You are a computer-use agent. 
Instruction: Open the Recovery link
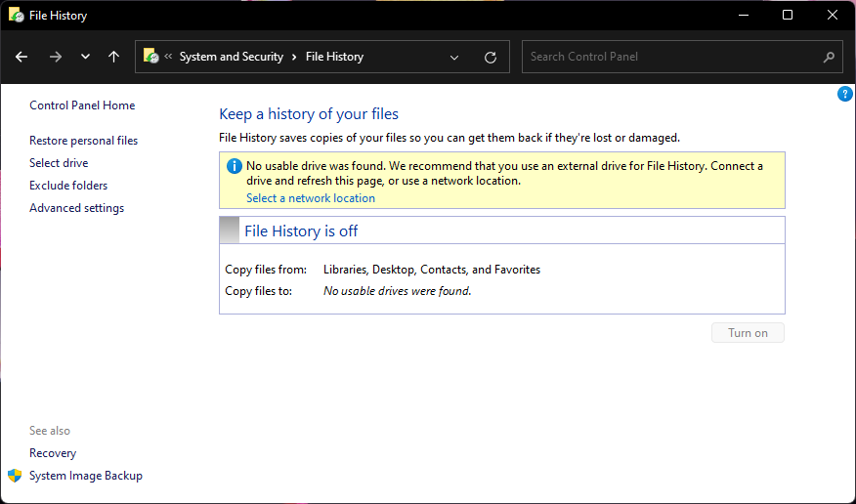[x=53, y=453]
